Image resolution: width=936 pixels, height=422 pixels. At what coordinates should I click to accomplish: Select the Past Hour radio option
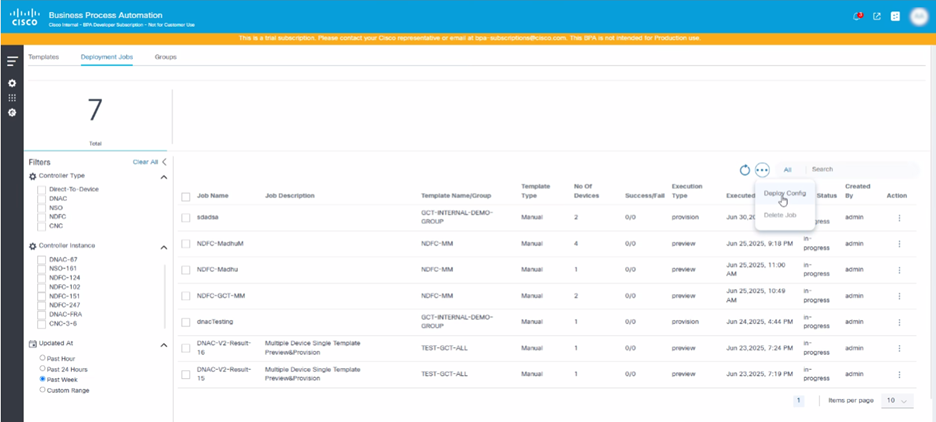point(42,358)
